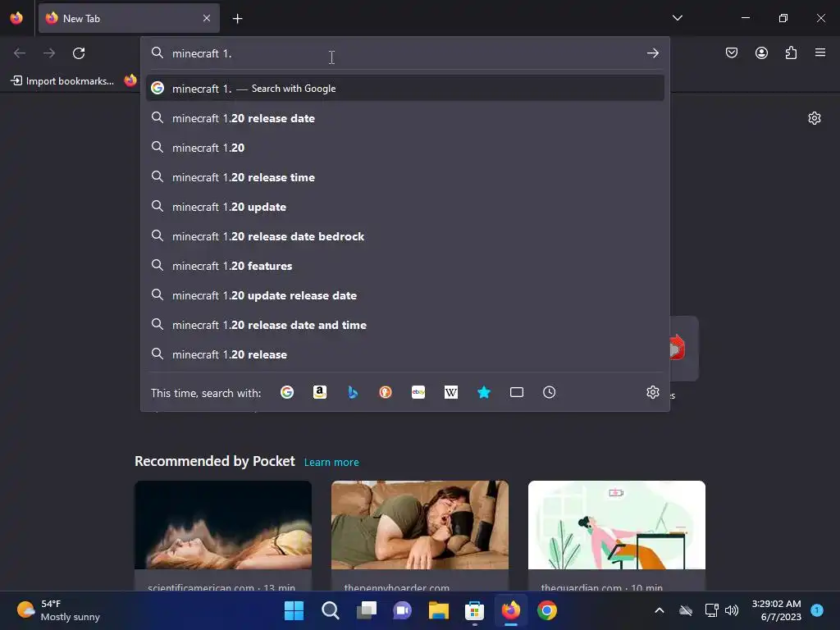Search bookmarks using the star icon

click(484, 392)
